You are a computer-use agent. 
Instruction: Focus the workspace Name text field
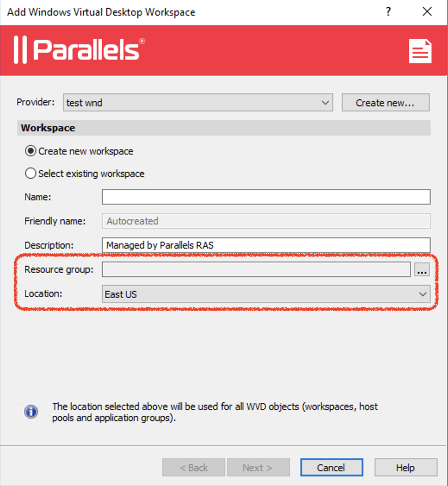point(266,197)
